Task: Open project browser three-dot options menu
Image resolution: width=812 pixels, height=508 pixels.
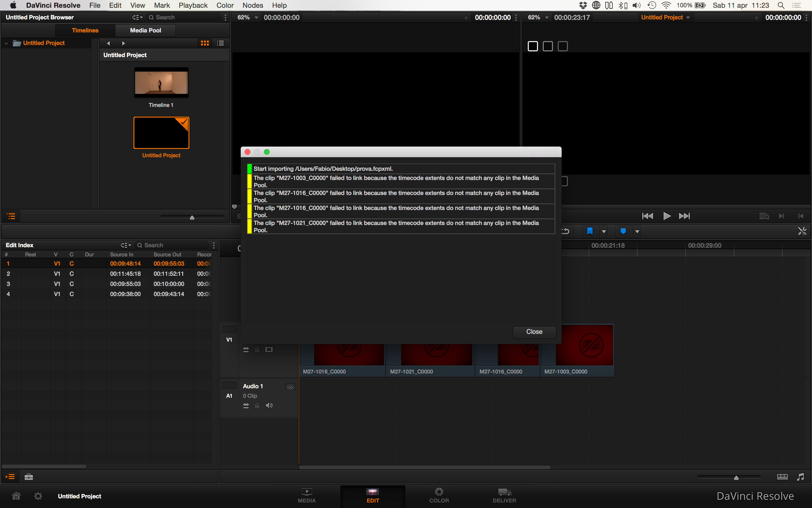Action: point(225,17)
